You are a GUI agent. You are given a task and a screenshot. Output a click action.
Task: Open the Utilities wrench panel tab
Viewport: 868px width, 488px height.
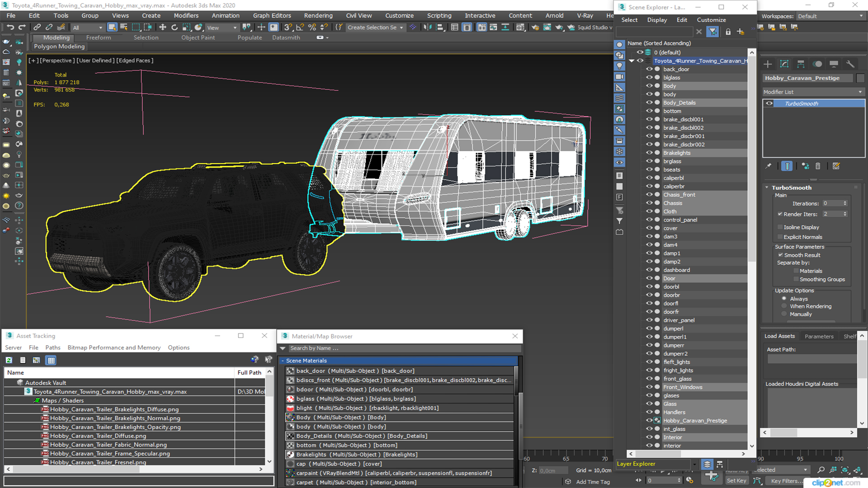[x=850, y=64]
